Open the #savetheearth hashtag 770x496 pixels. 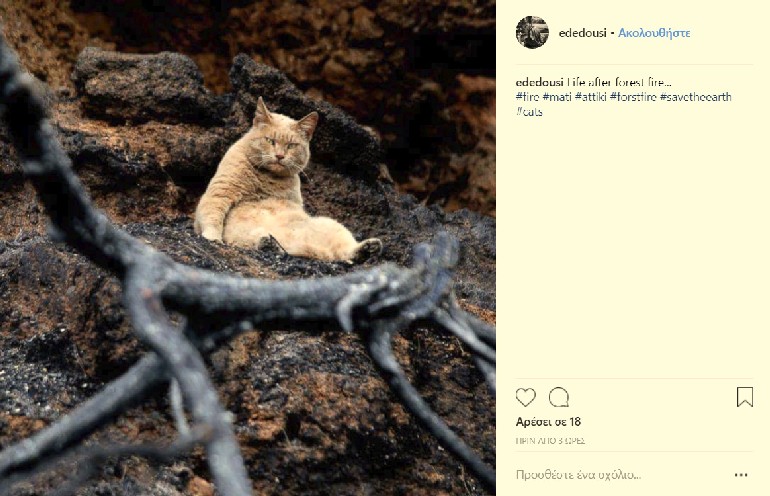[x=696, y=96]
